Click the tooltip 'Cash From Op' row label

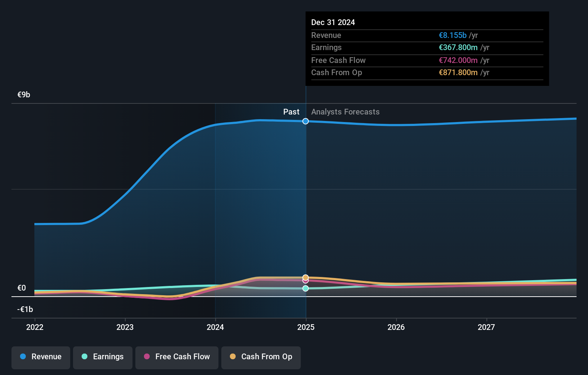[337, 72]
